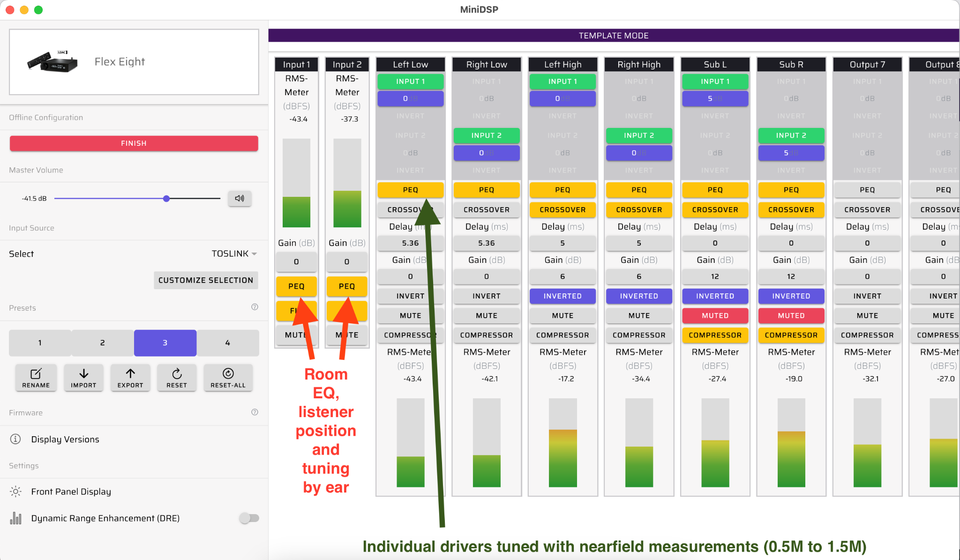Image resolution: width=960 pixels, height=560 pixels.
Task: Open CROSSOVER for Left High
Action: click(562, 209)
